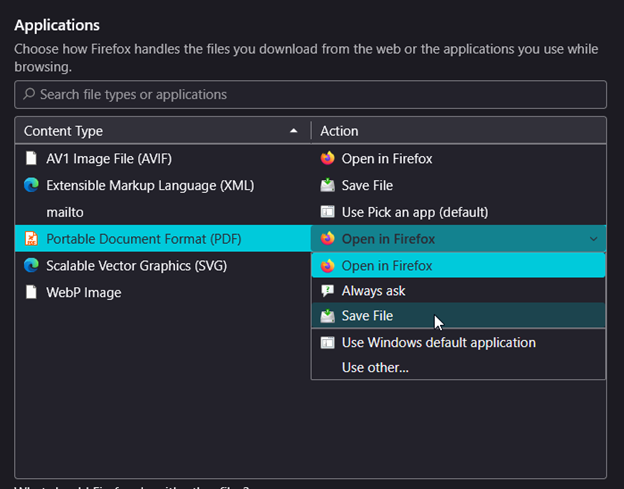Viewport: 624px width, 489px height.
Task: Click Save File icon in XML row
Action: pyautogui.click(x=328, y=185)
